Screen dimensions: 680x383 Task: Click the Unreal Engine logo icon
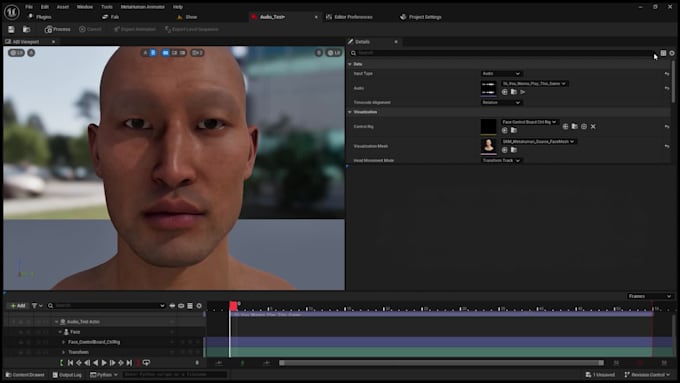tap(12, 12)
